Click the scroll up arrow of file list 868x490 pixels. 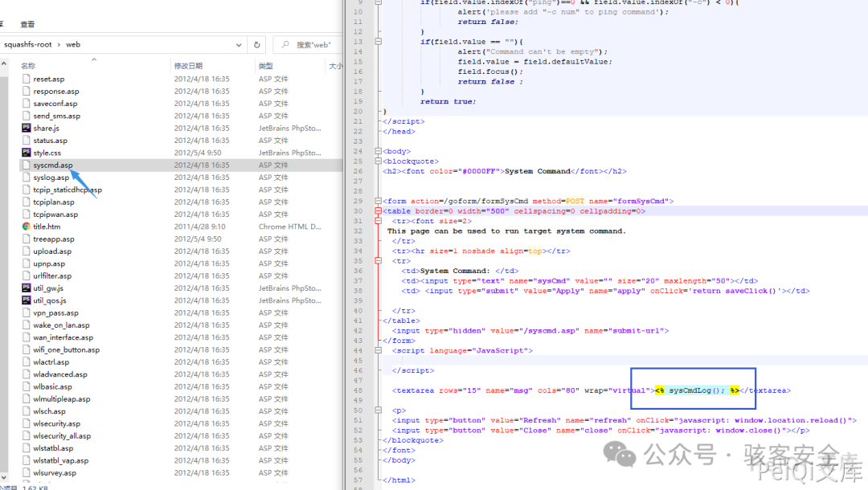(x=4, y=63)
